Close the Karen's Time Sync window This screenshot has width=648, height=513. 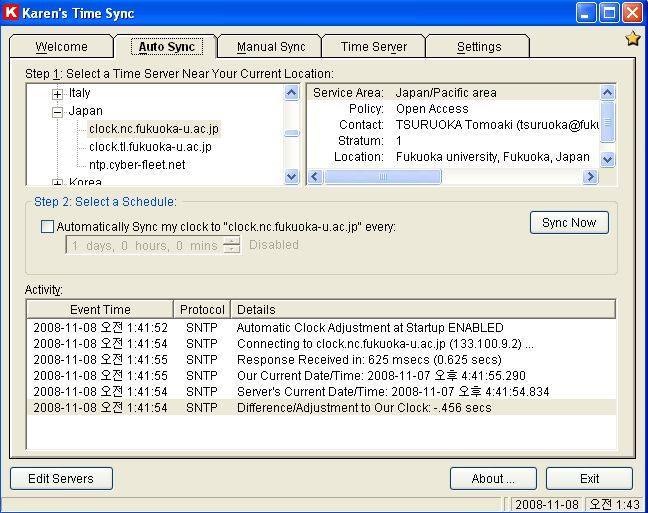pos(632,13)
